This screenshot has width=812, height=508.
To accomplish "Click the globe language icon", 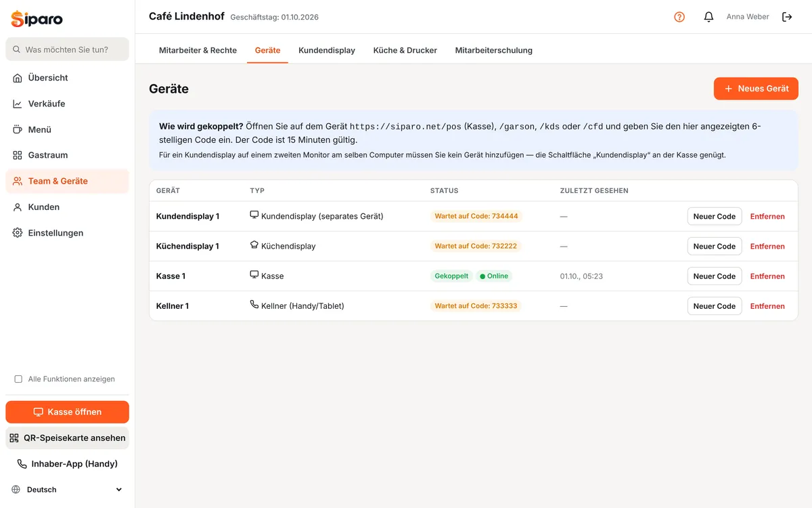I will [x=16, y=490].
